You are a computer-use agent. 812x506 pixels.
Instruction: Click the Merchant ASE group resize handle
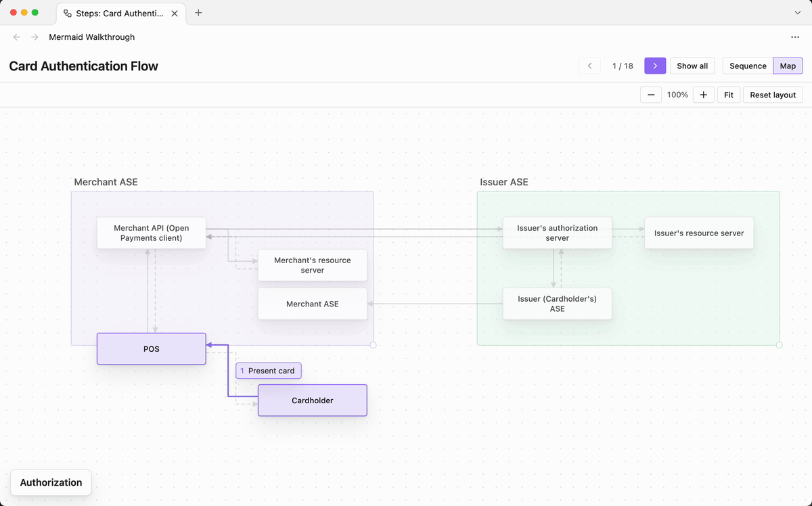[373, 345]
